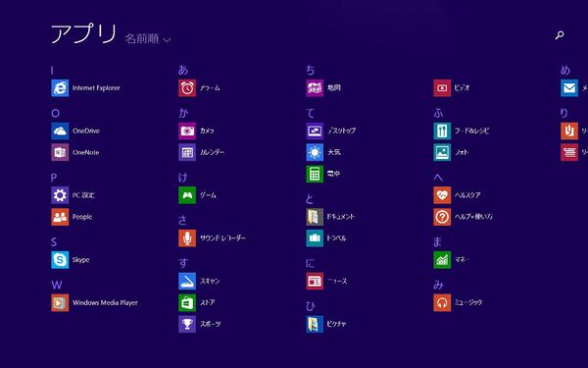Launch サウンド レコーダー sound recorder
Viewport: 588px width, 368px height.
click(213, 238)
